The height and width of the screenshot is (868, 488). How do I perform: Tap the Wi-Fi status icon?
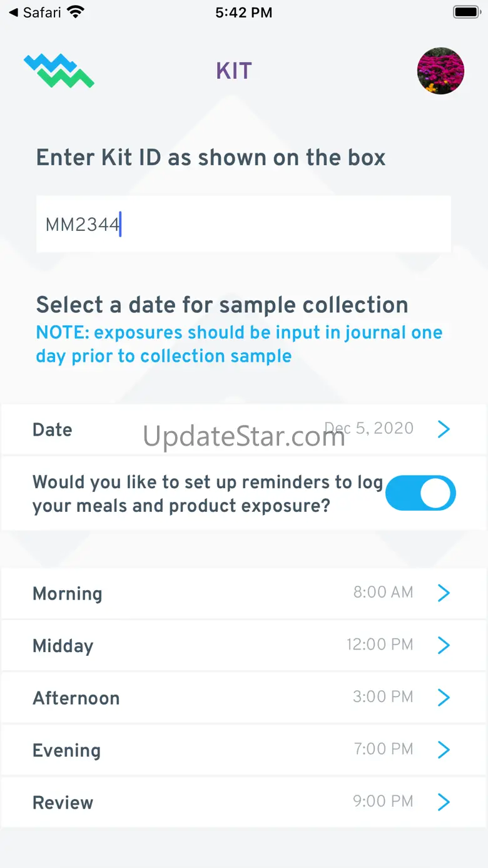(x=76, y=12)
